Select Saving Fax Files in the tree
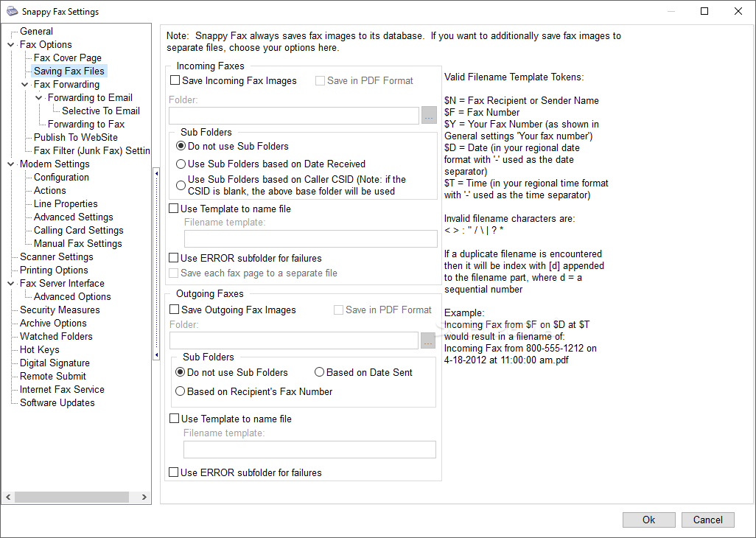The image size is (756, 538). (x=69, y=71)
